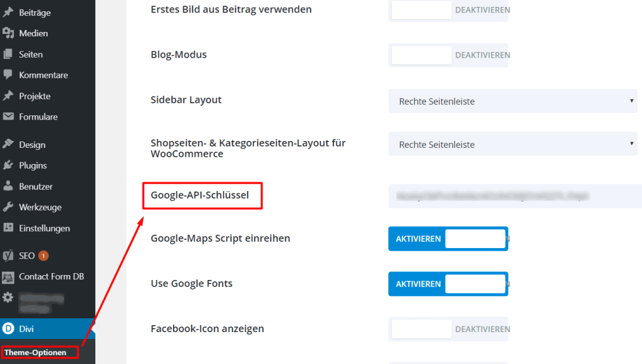Click the Benutzer person icon
The height and width of the screenshot is (364, 642).
click(x=8, y=186)
